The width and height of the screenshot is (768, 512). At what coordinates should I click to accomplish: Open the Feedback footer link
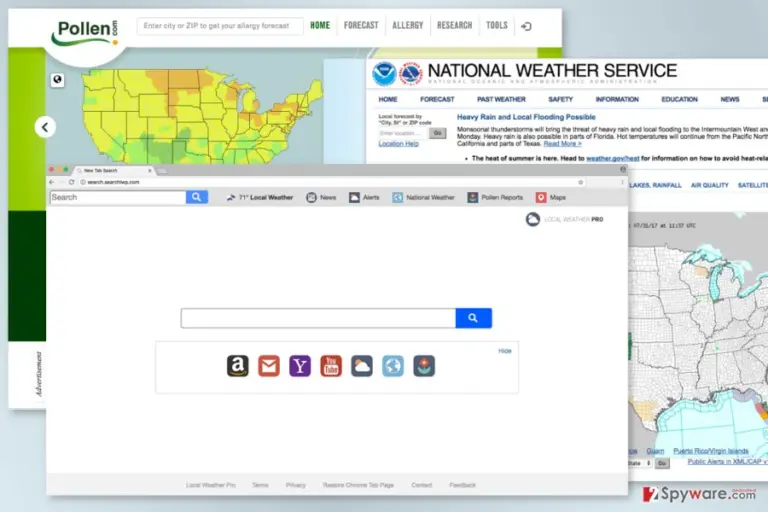tap(462, 485)
